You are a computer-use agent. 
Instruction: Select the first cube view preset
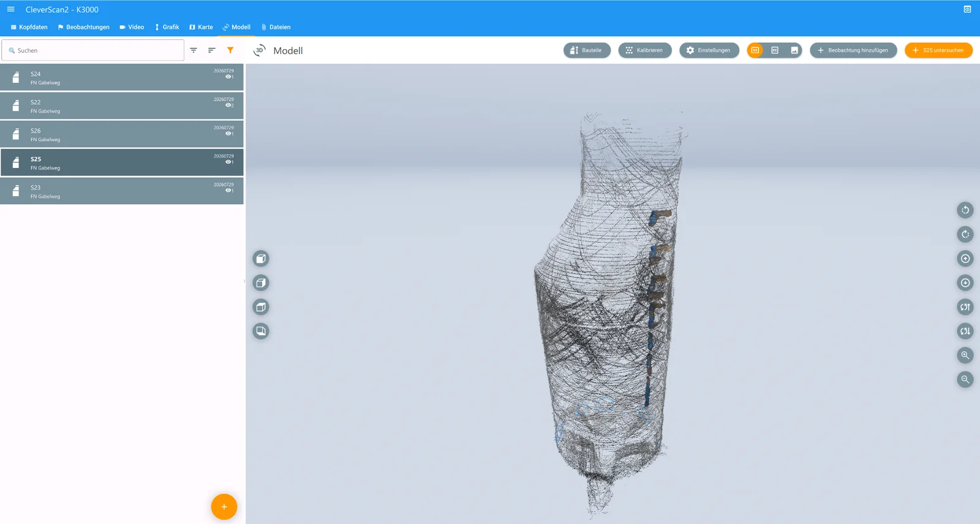point(261,259)
